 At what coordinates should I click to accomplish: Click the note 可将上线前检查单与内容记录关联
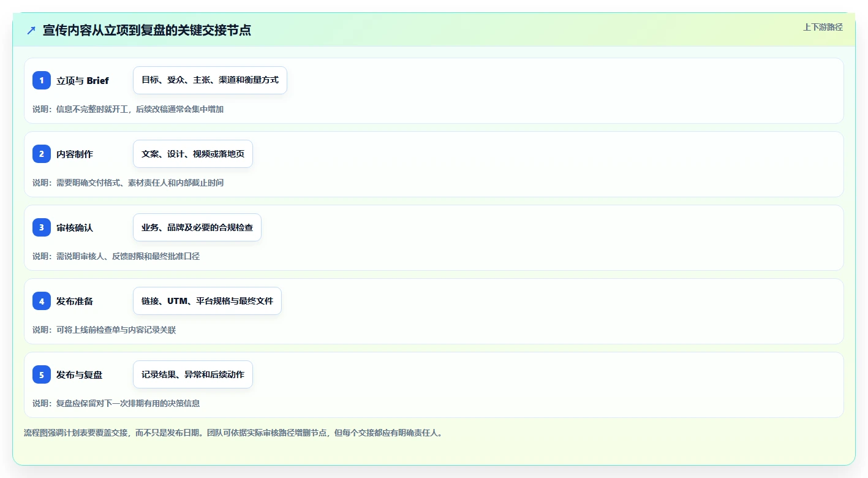click(116, 330)
